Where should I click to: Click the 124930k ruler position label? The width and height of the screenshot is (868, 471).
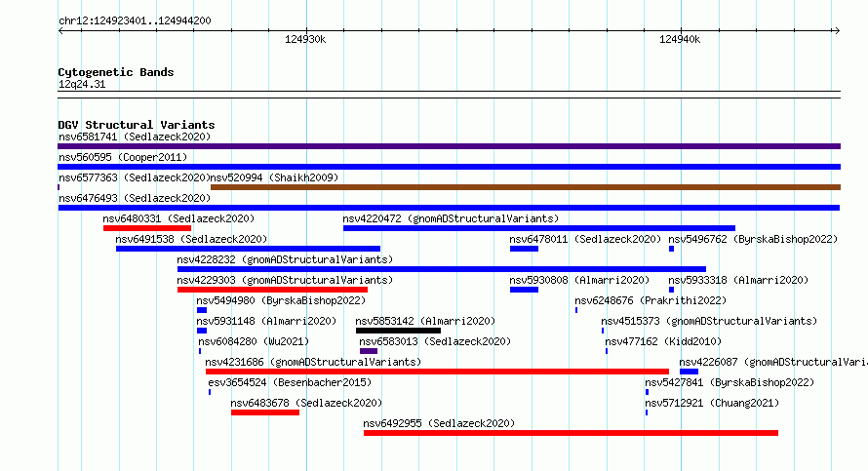point(305,39)
